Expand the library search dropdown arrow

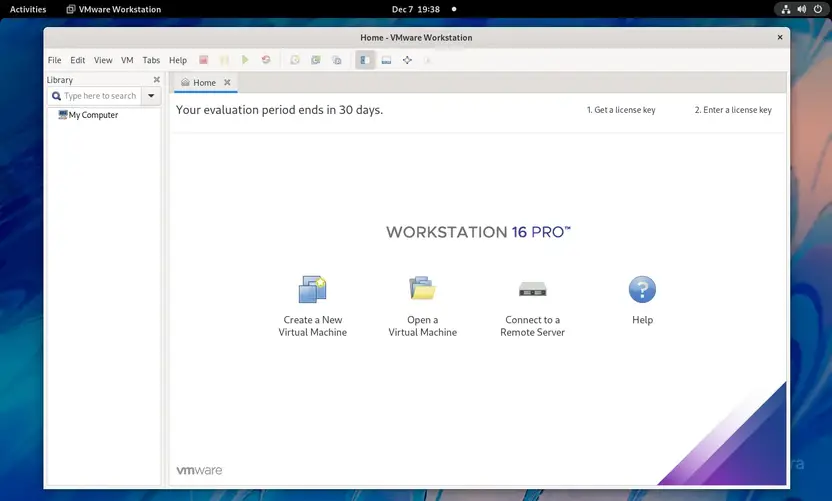(x=151, y=96)
